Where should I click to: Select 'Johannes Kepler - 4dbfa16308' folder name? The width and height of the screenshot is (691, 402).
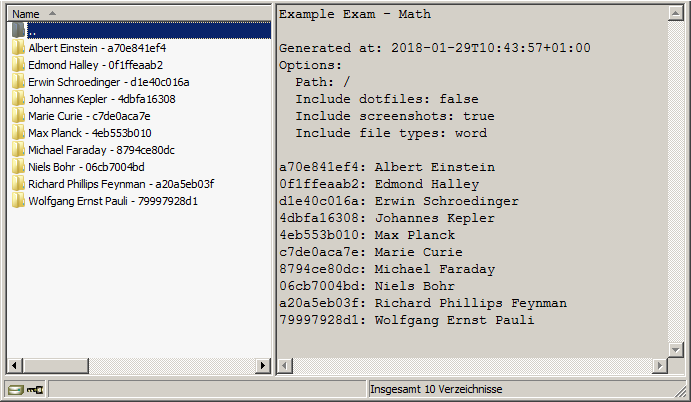(102, 99)
